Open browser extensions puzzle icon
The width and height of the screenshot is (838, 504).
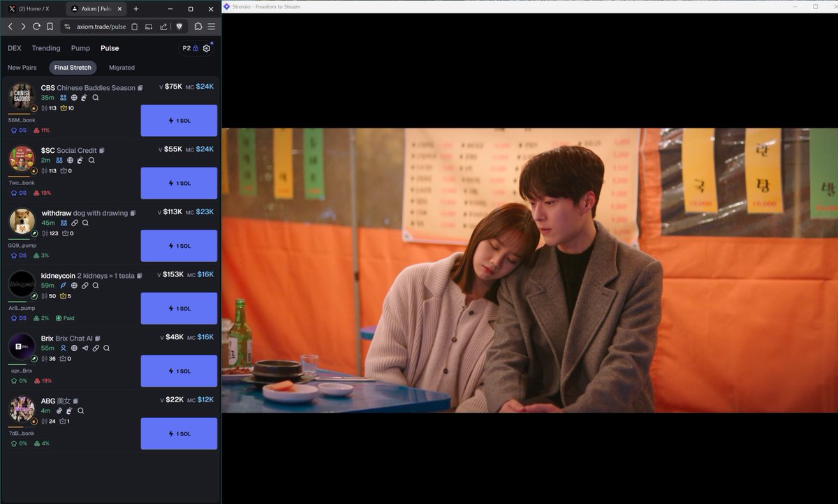(x=198, y=27)
